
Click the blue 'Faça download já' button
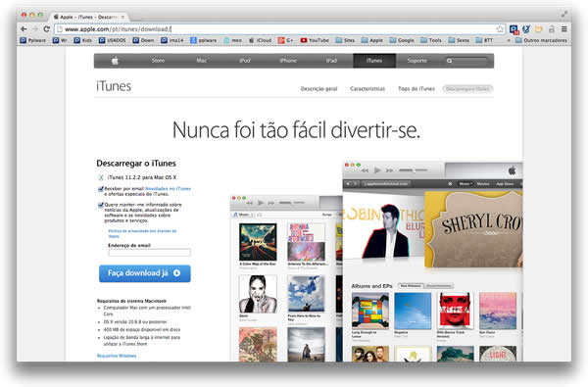(145, 273)
